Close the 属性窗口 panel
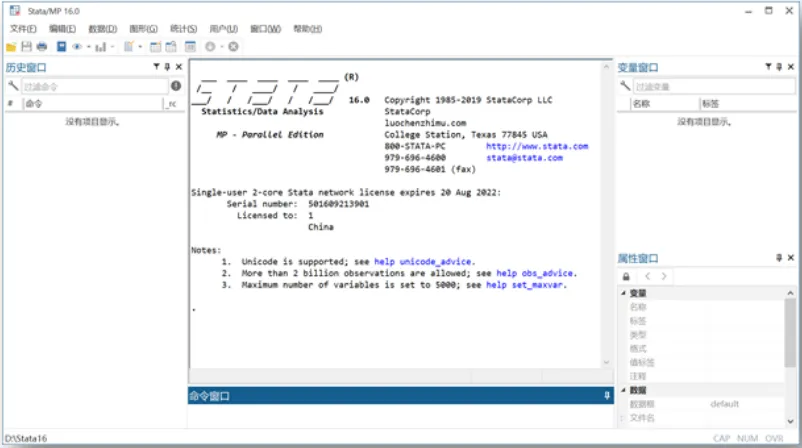The width and height of the screenshot is (802, 448). tap(791, 258)
